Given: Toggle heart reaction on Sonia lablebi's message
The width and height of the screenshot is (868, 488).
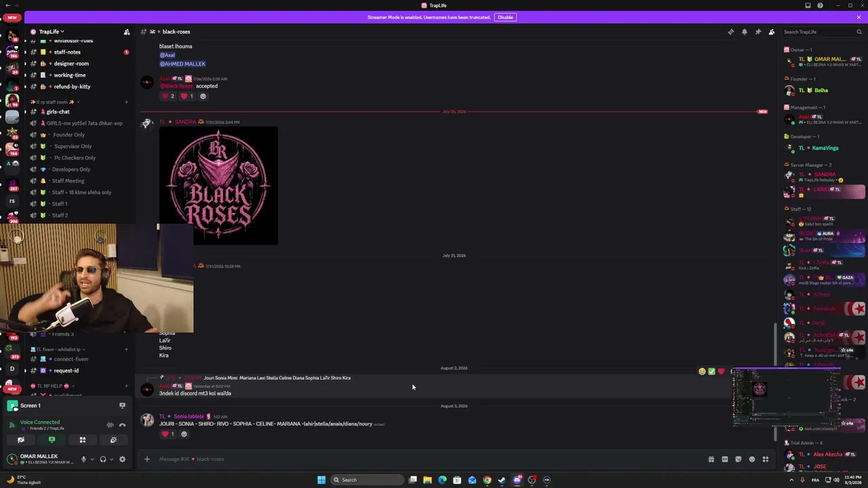Looking at the screenshot, I should coord(168,434).
